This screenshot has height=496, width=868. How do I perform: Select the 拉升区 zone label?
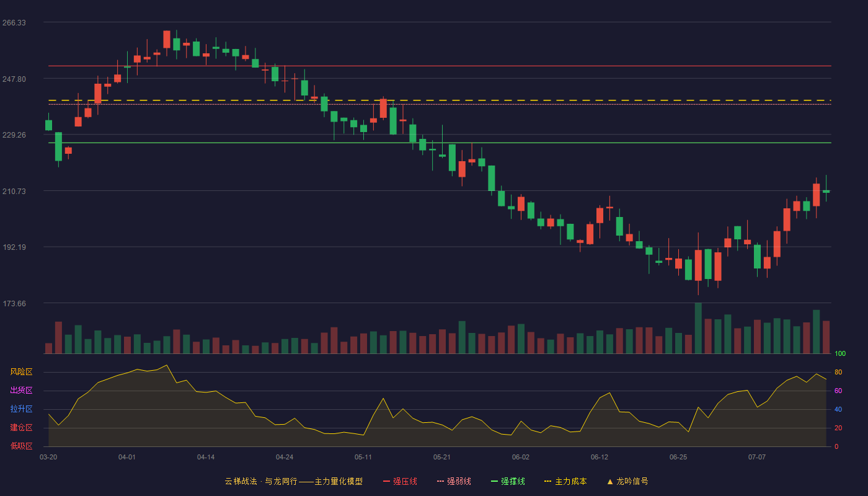coord(21,409)
